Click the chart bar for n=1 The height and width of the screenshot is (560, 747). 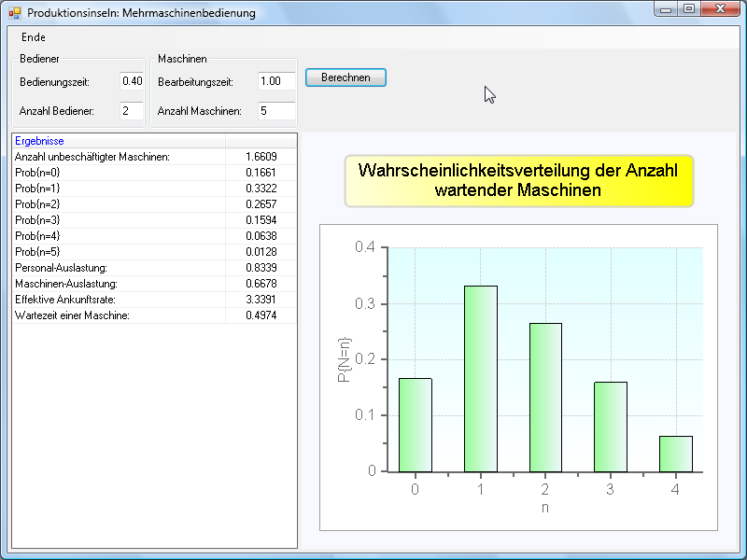tap(480, 378)
